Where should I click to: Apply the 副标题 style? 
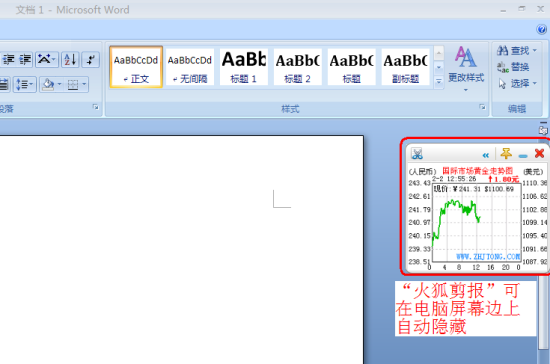pos(405,67)
